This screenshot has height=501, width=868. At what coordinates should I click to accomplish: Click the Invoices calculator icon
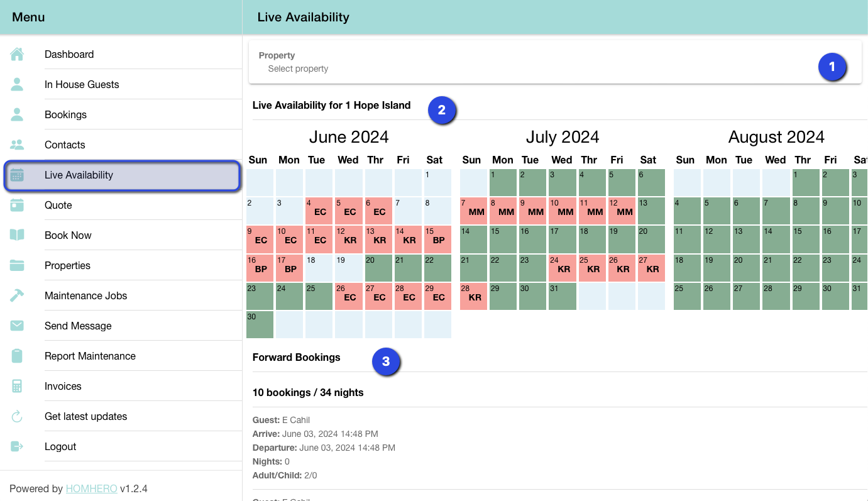tap(17, 387)
